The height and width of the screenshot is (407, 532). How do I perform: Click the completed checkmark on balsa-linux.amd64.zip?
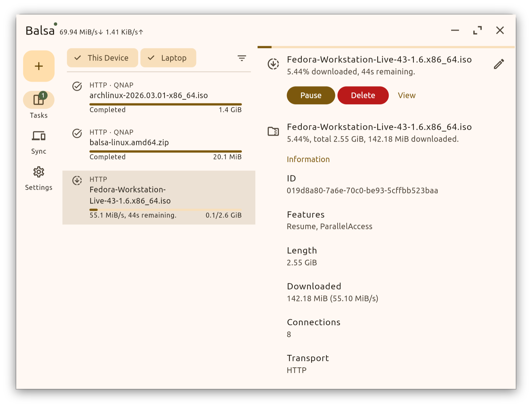pos(77,134)
